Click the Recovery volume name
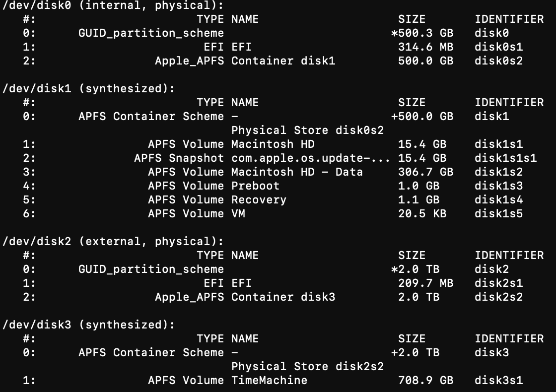The image size is (556, 392). click(x=259, y=200)
